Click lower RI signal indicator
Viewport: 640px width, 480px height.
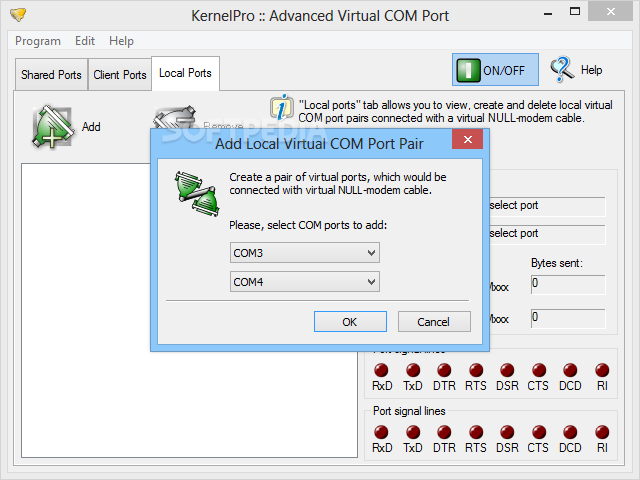[602, 432]
